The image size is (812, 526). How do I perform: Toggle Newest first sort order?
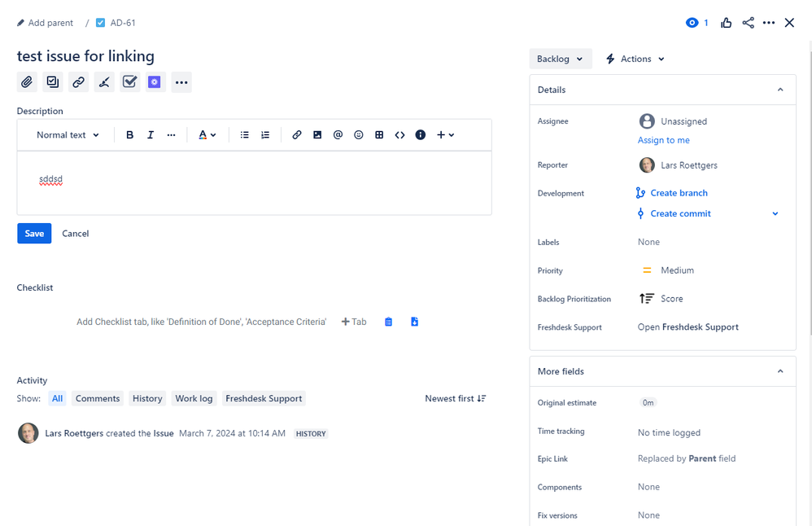tap(455, 398)
